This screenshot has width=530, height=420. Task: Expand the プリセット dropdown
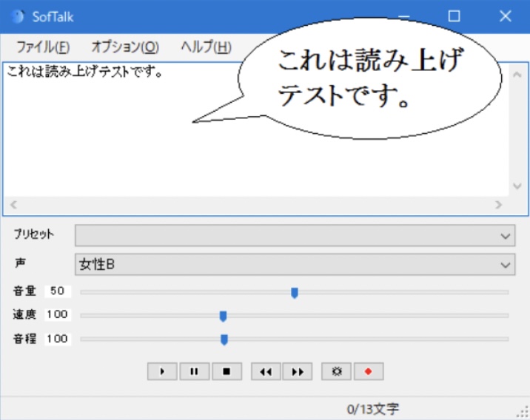point(295,235)
